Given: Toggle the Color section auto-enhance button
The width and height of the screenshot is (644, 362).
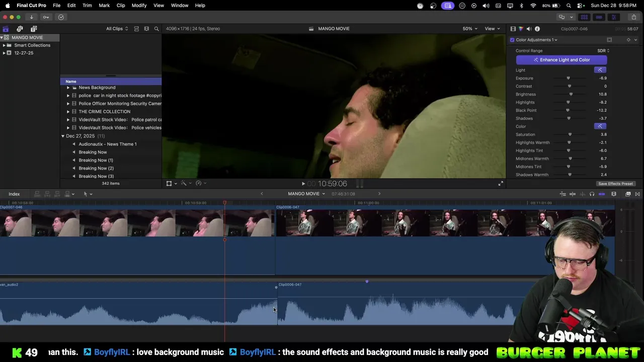Looking at the screenshot, I should tap(600, 126).
